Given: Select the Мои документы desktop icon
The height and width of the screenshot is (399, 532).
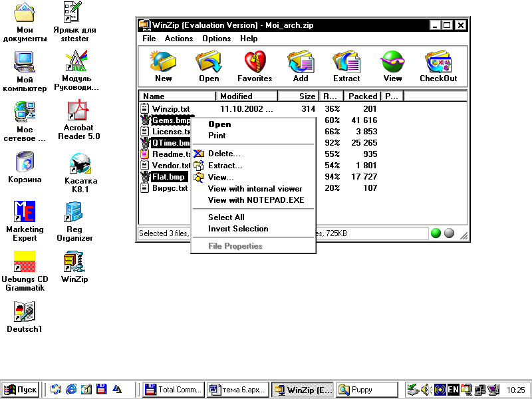Looking at the screenshot, I should (x=25, y=22).
